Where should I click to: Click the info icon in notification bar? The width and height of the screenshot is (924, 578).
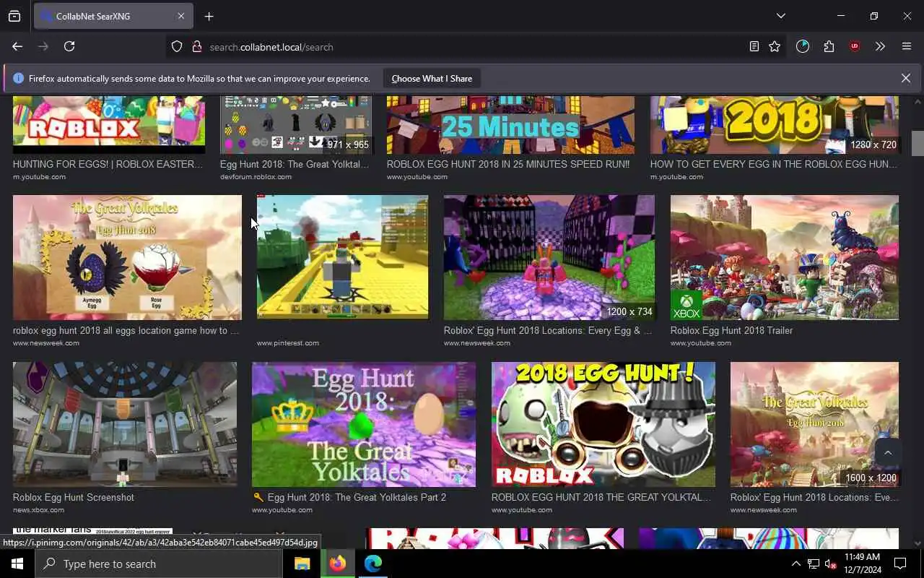18,78
